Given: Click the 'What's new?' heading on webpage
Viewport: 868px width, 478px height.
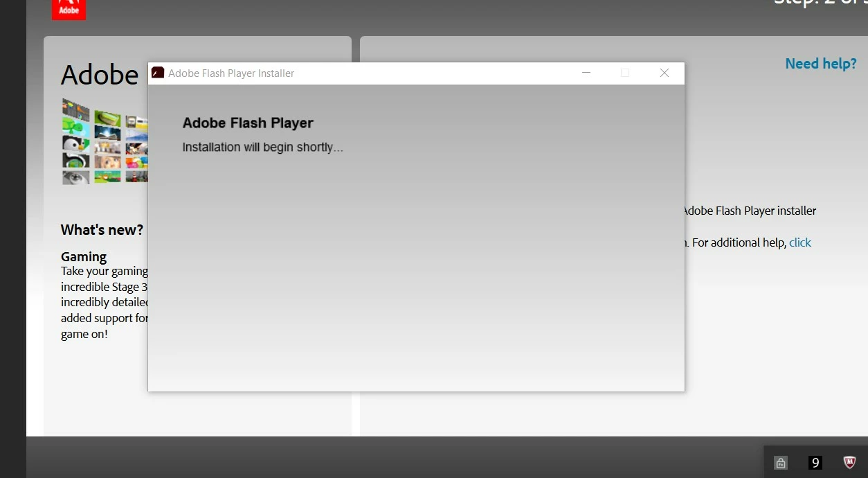Looking at the screenshot, I should 102,230.
